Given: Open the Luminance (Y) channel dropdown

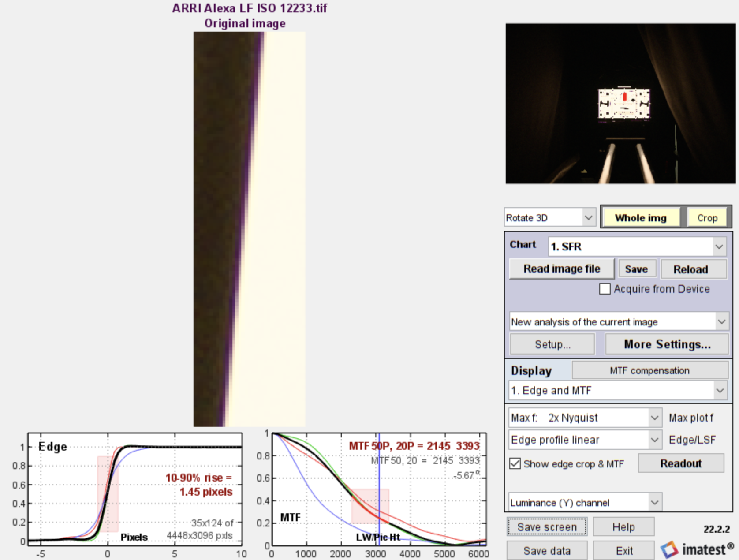Looking at the screenshot, I should tap(583, 502).
